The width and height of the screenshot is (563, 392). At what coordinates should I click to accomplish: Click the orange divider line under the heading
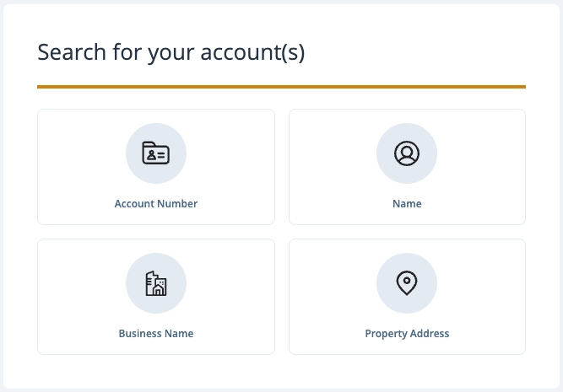(x=282, y=87)
